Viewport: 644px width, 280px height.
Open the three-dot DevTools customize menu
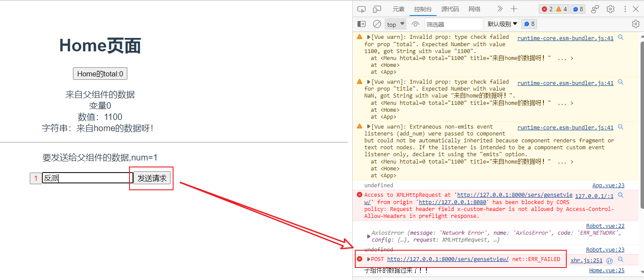(625, 9)
